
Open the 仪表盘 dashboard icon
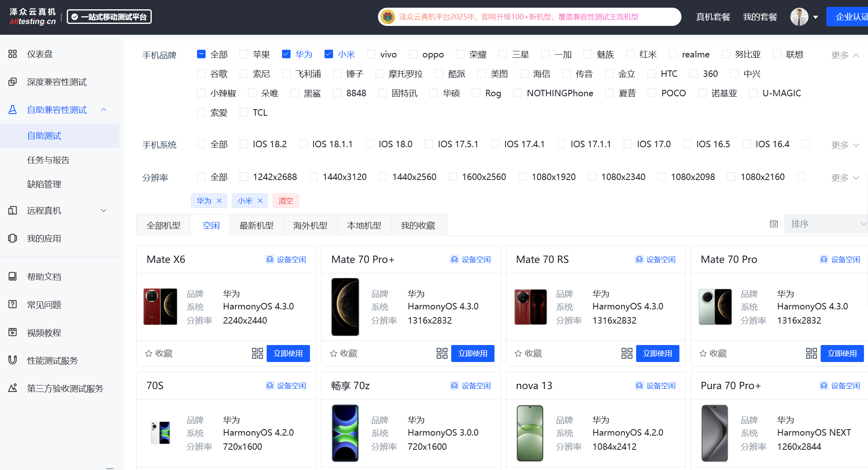pos(13,54)
